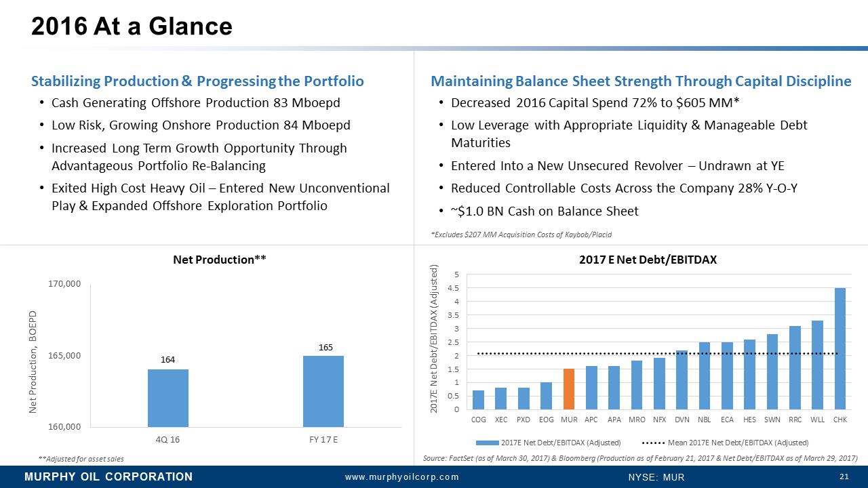This screenshot has width=868, height=488.
Task: Click axis title 'Net Production, BOEPD'
Action: tap(33, 361)
